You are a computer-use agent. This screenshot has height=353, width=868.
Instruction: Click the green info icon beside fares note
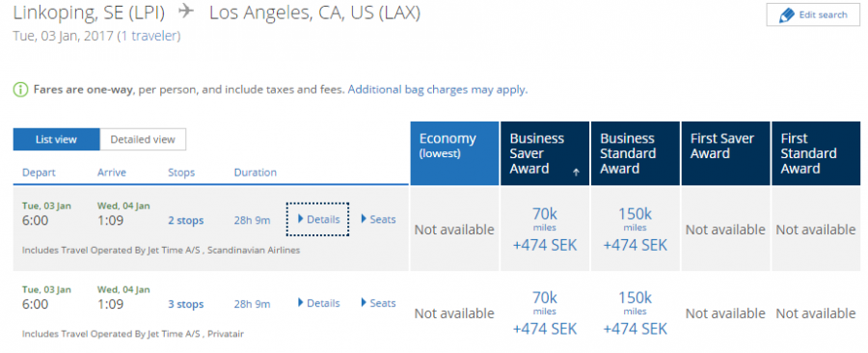pyautogui.click(x=20, y=90)
